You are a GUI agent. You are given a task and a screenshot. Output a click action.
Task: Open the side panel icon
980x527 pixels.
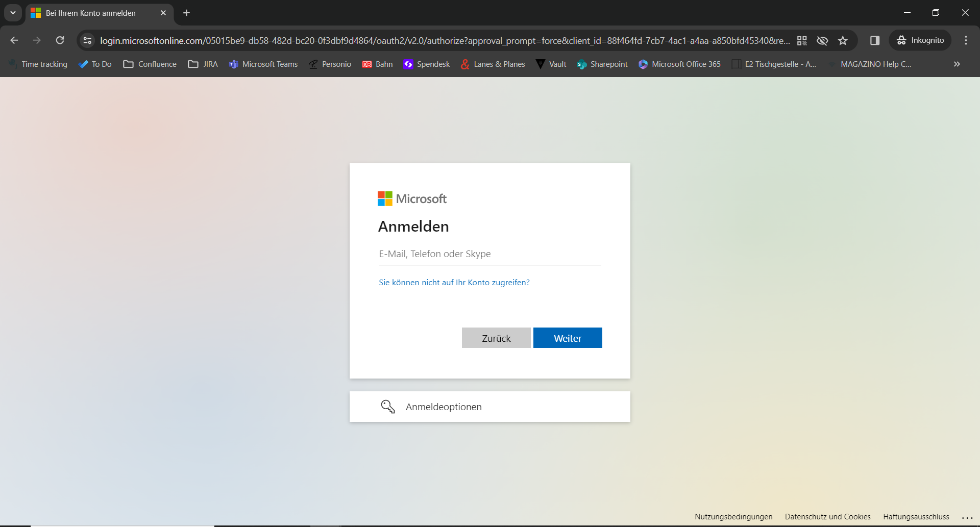tap(875, 40)
